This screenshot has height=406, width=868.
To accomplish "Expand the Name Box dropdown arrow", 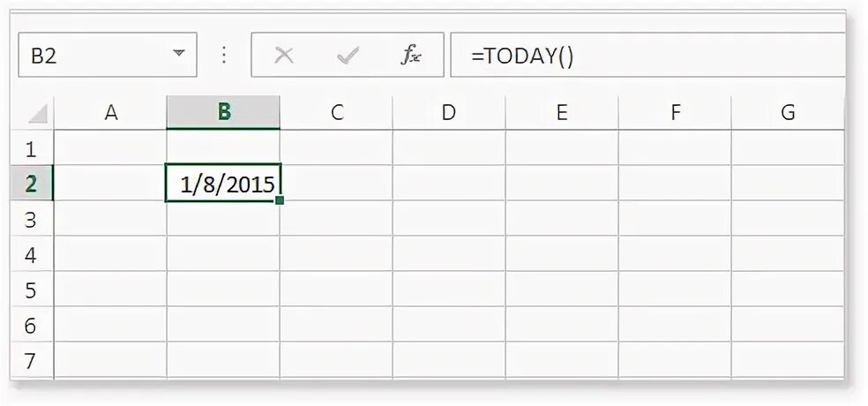I will (x=179, y=55).
